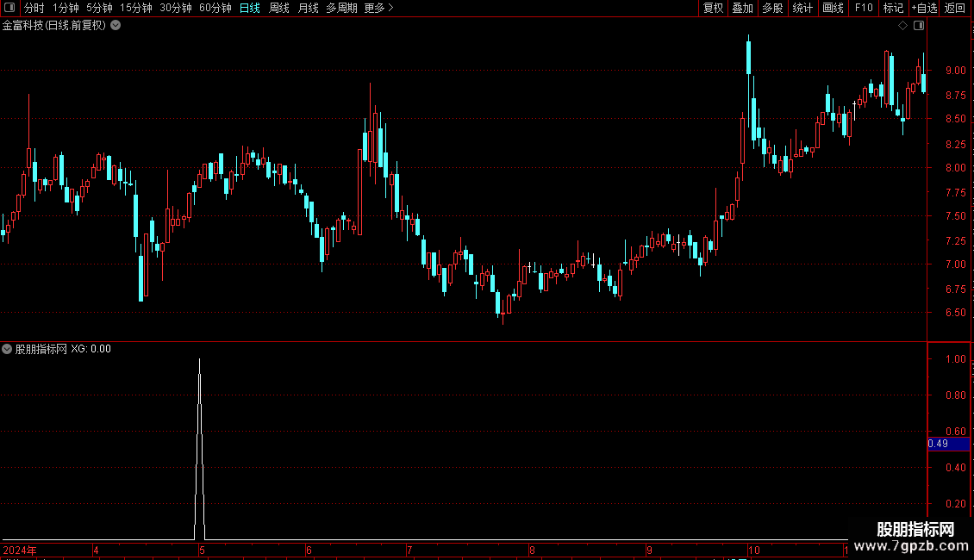Click the 1.00 indicator axis label
This screenshot has width=974, height=560.
[x=955, y=359]
